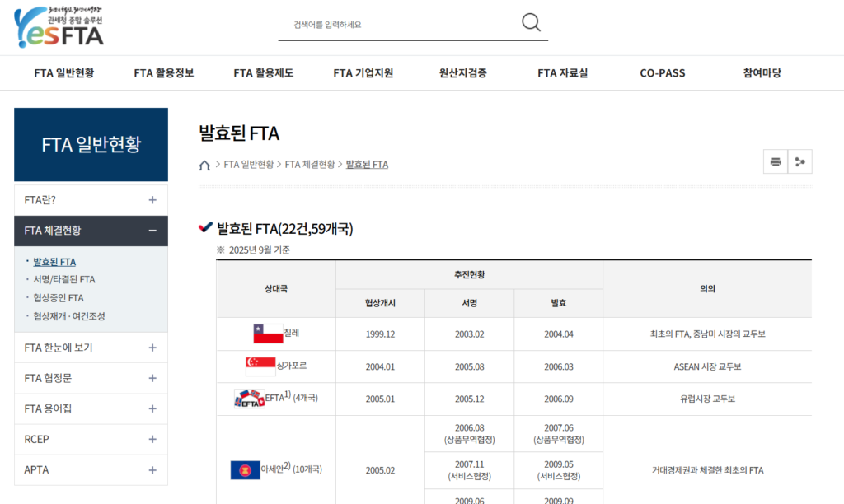Open the CO-PASS menu item

662,72
